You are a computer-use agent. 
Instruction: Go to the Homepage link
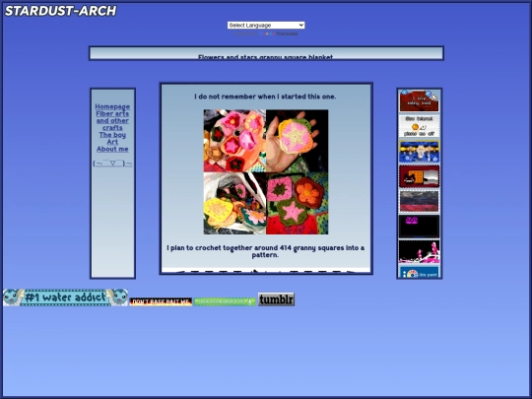pos(112,106)
